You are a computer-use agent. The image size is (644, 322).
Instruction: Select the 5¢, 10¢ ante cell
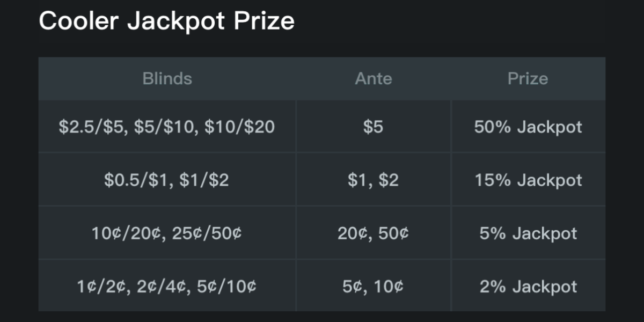point(373,287)
